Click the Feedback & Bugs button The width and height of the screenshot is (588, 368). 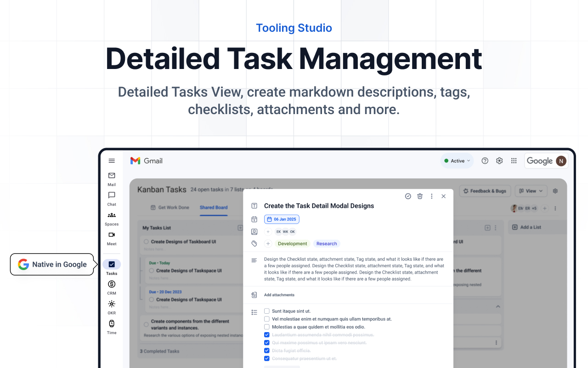485,190
